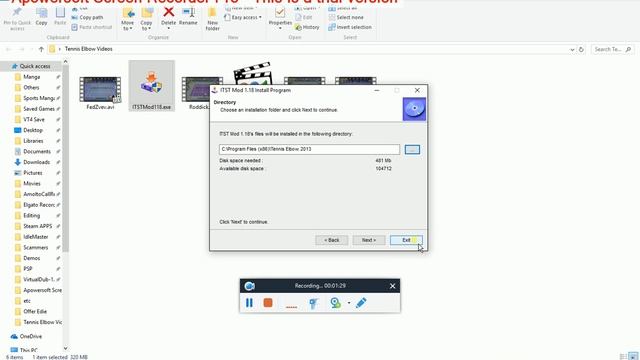
Task: Open Downloads in sidebar
Action: point(36,162)
